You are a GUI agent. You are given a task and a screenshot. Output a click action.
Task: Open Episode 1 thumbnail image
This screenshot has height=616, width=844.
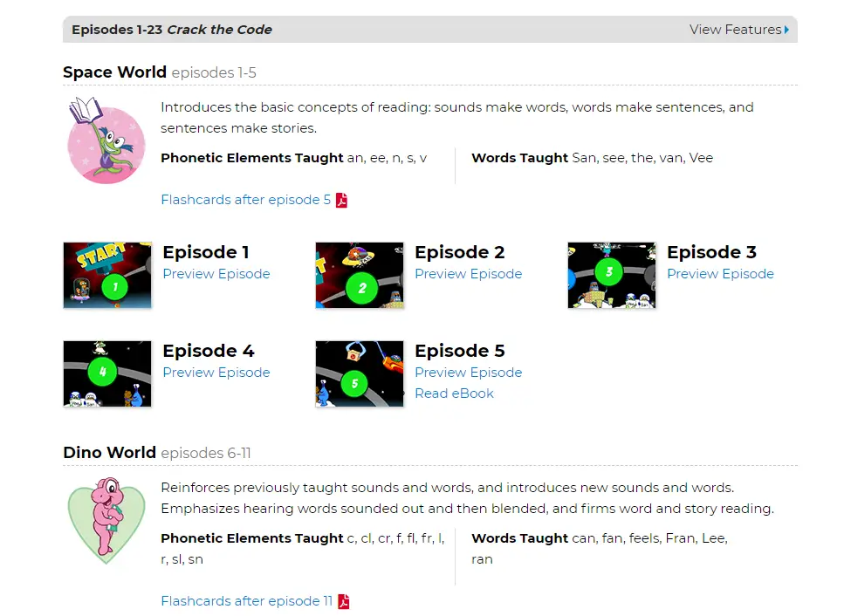pos(107,275)
